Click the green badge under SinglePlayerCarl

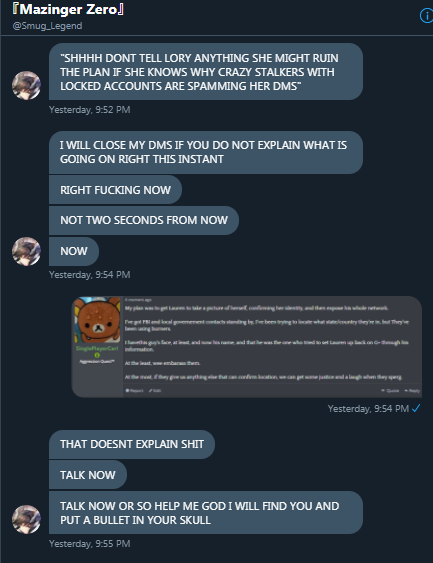pyautogui.click(x=97, y=355)
